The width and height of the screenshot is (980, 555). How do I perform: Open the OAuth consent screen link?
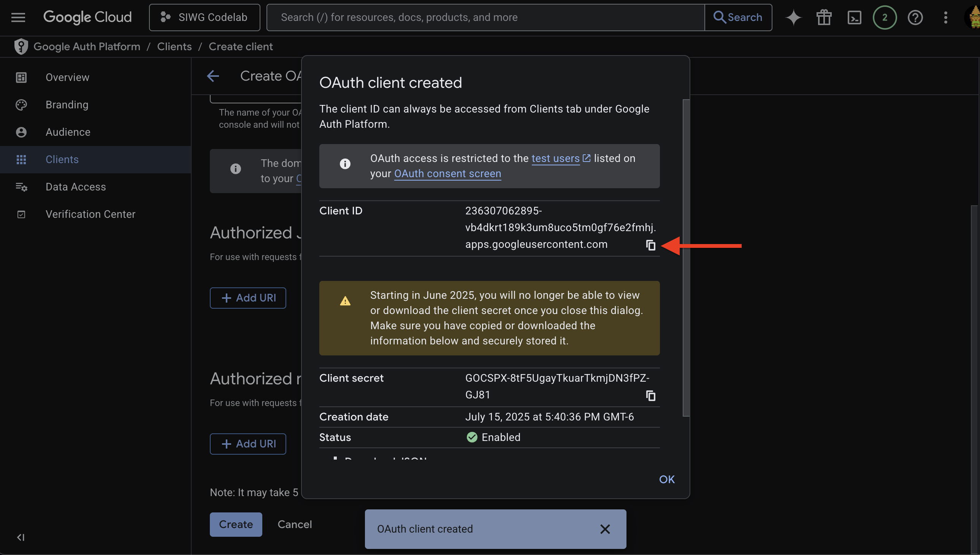point(447,173)
